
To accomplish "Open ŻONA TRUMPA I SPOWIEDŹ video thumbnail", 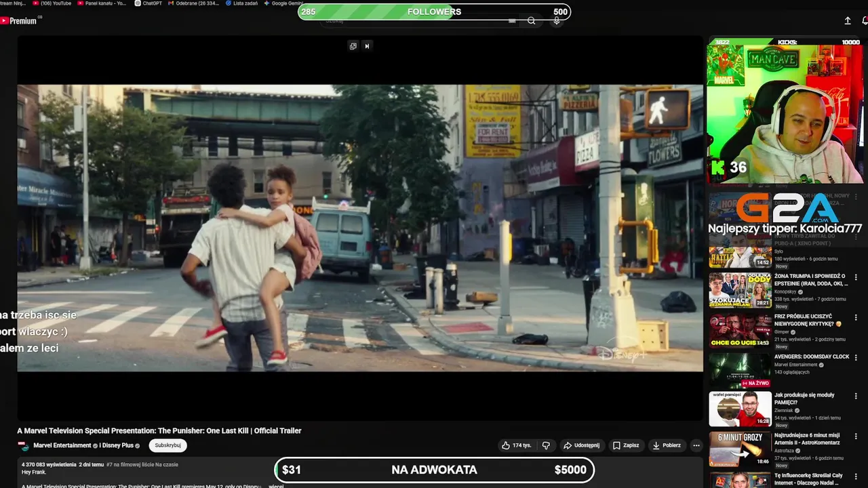I will 740,290.
